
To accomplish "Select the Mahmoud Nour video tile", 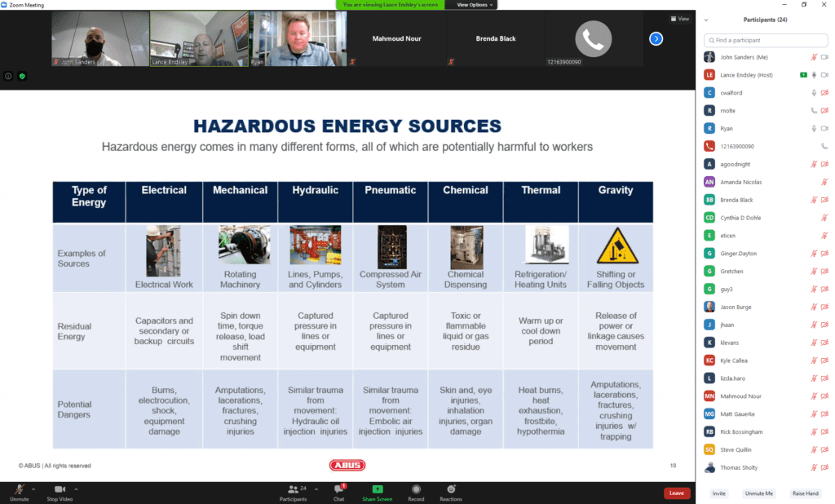I will (x=397, y=39).
